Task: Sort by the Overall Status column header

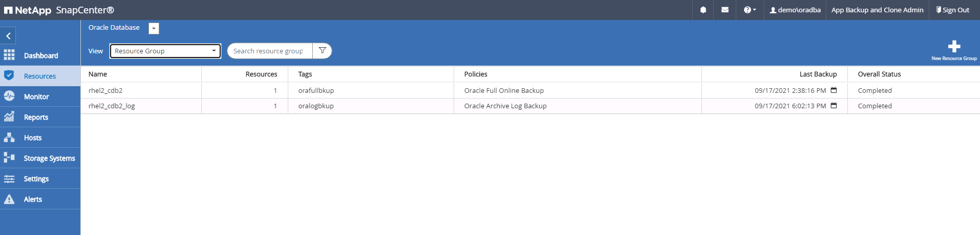Action: [x=879, y=74]
